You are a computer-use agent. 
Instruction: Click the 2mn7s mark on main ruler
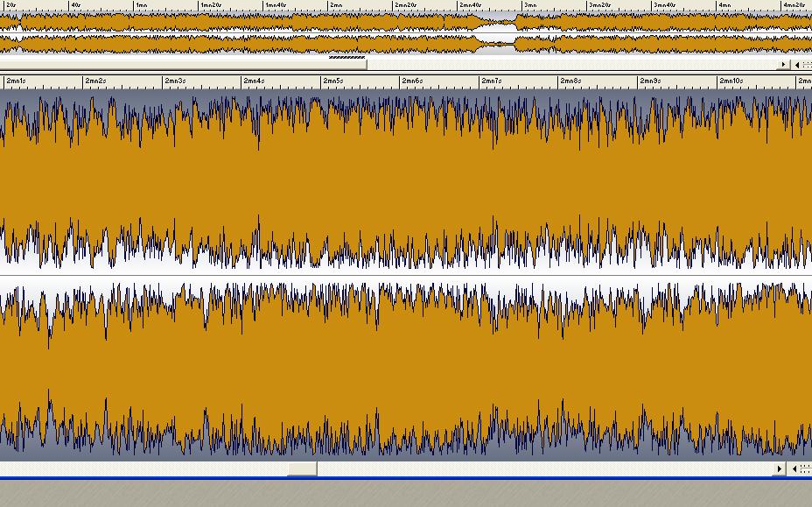(x=491, y=81)
